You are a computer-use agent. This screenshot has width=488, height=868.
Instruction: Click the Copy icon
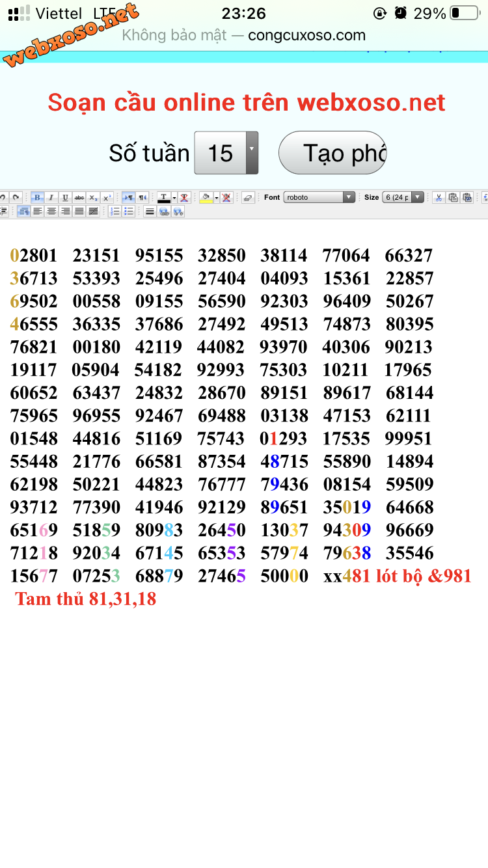tap(453, 197)
